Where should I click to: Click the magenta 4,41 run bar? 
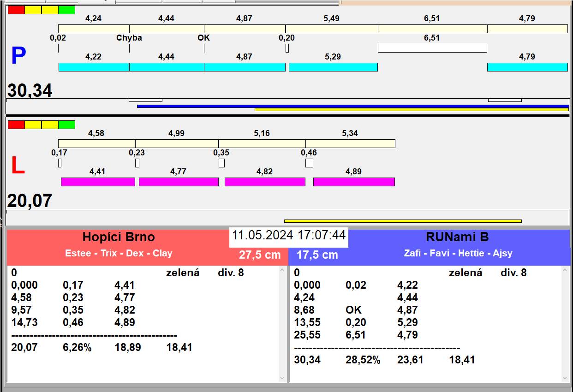click(x=98, y=182)
